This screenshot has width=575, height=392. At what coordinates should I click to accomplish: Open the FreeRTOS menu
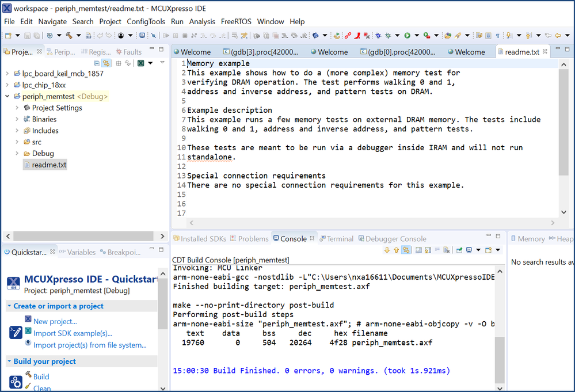pyautogui.click(x=236, y=22)
